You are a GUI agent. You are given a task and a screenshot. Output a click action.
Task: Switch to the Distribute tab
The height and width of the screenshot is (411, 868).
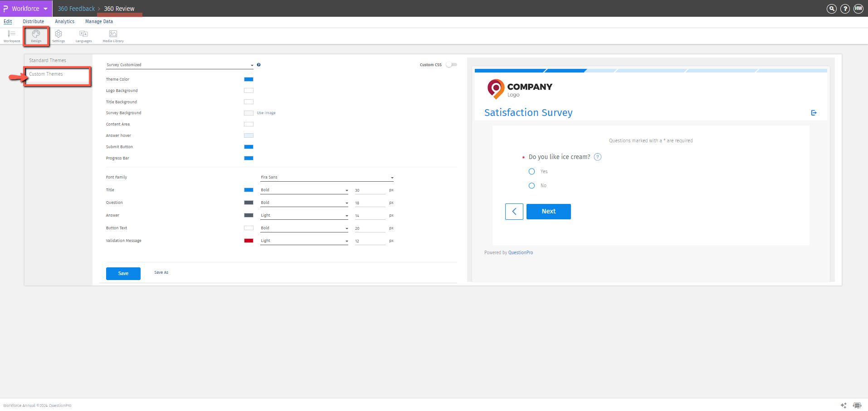(33, 21)
